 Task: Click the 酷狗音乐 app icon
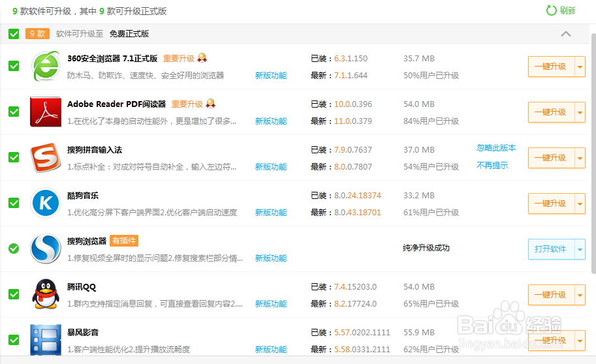point(46,203)
